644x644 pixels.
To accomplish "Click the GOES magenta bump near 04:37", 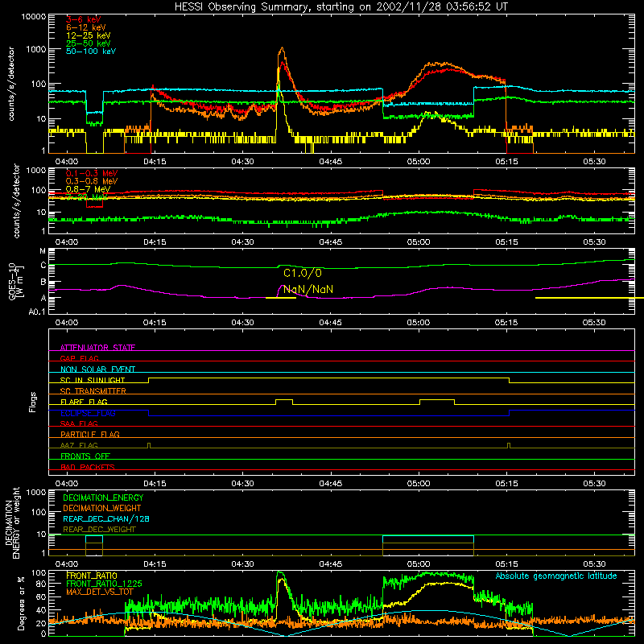I will pos(283,287).
